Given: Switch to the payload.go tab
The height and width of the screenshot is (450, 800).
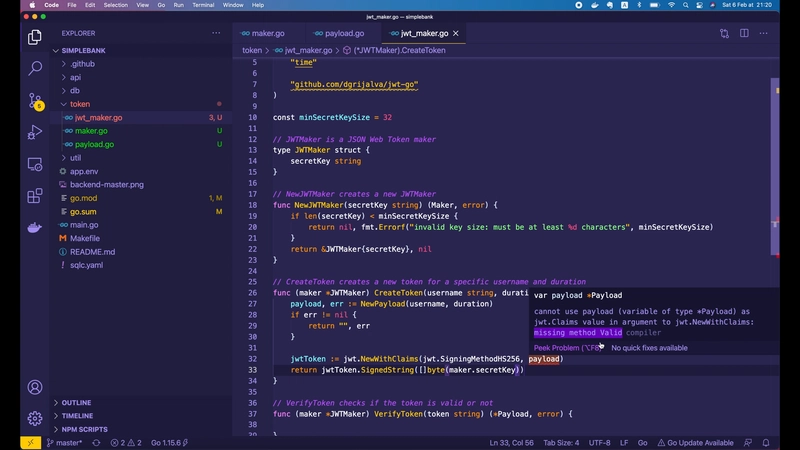Looking at the screenshot, I should (344, 33).
